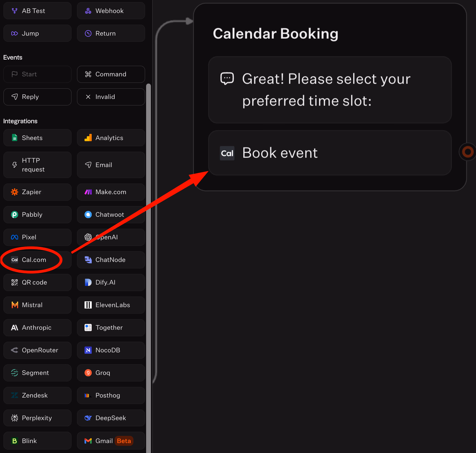Open the Calendar Booking node title
This screenshot has height=453, width=476.
coord(275,33)
